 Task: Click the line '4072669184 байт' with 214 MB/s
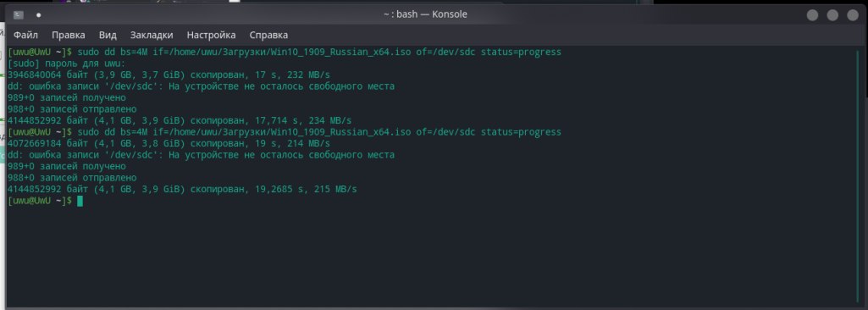click(169, 143)
